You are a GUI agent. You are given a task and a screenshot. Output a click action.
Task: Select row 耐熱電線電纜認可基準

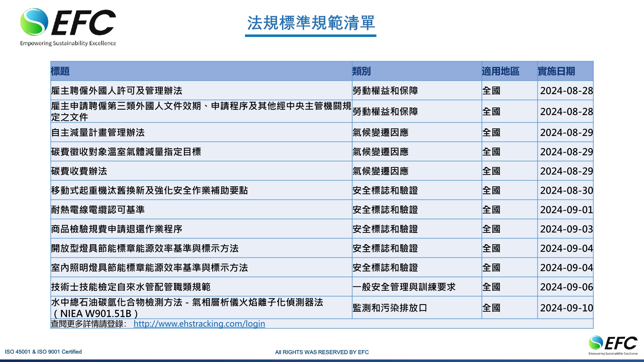[x=322, y=209]
